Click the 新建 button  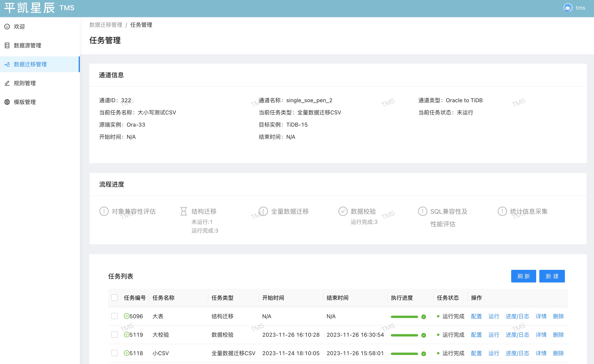[x=552, y=276]
